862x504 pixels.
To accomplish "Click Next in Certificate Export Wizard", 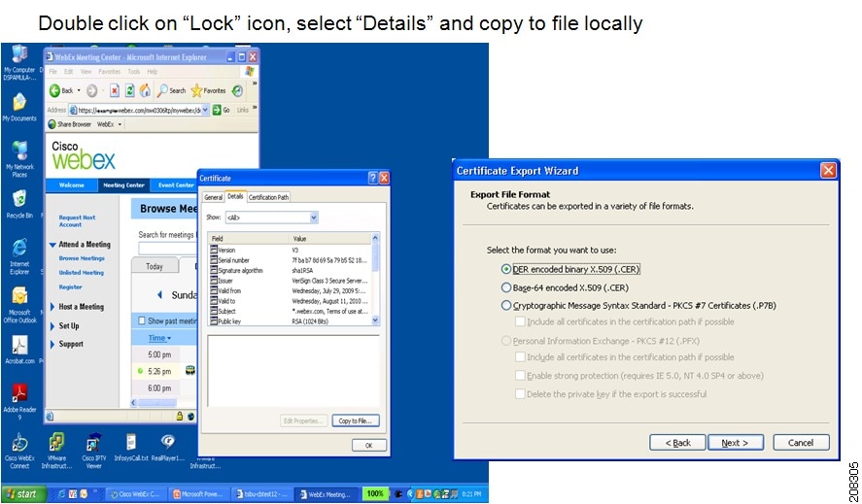I will [735, 443].
